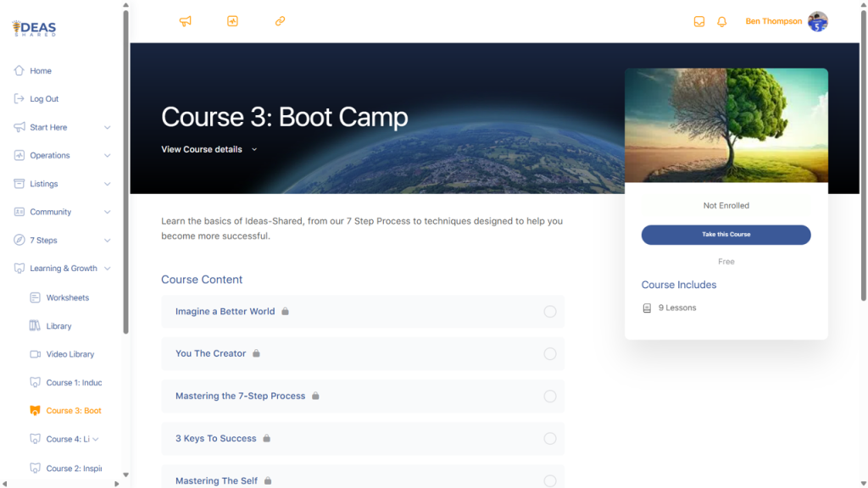
Task: Click the Community sidebar icon
Action: click(19, 211)
